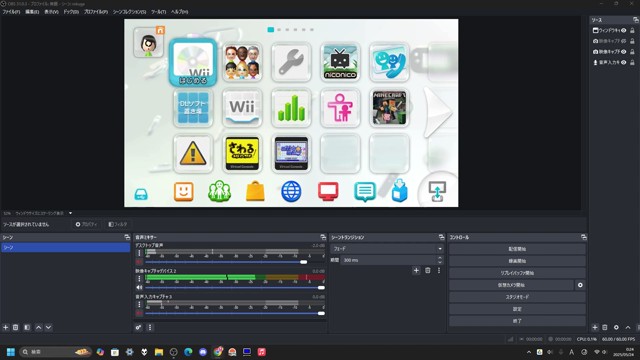
Task: Float the コントロール dock with its header icon
Action: 584,237
